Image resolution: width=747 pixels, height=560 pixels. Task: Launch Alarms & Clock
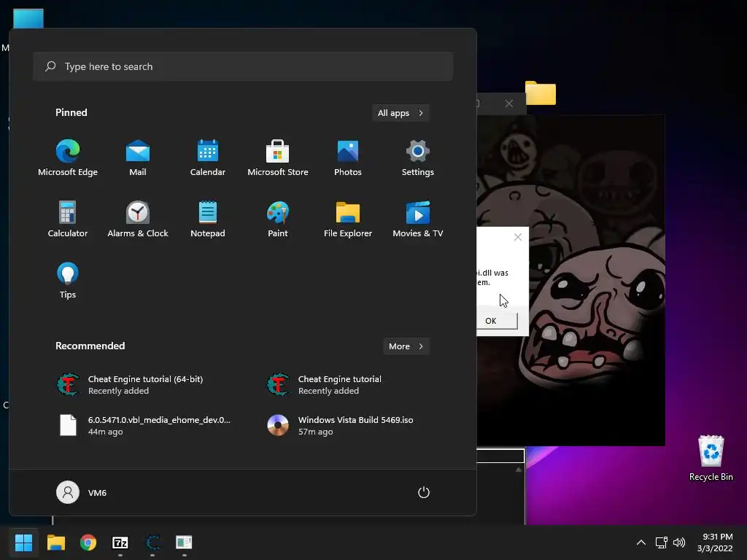tap(138, 219)
